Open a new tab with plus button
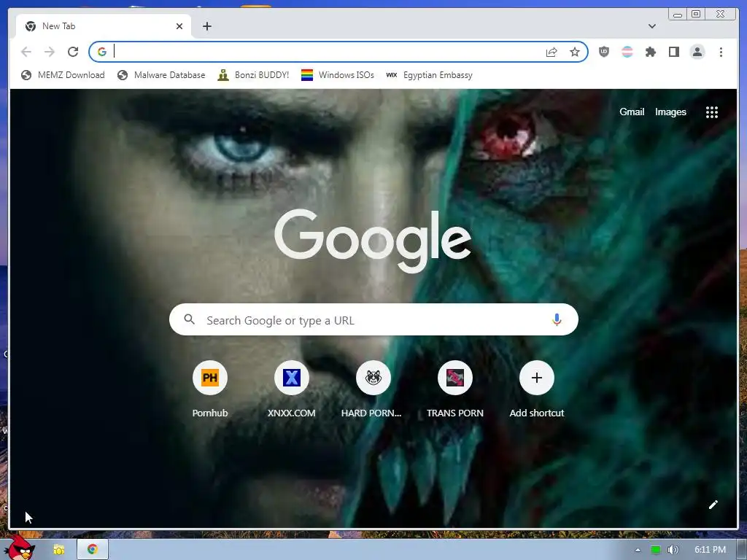The width and height of the screenshot is (747, 560). click(206, 26)
